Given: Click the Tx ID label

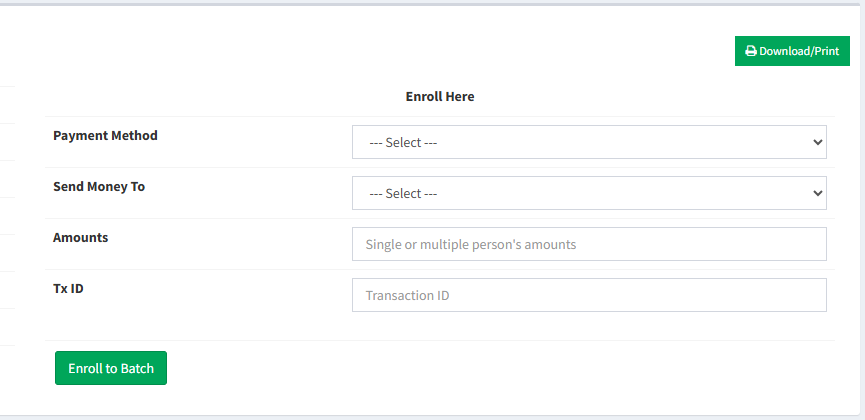Looking at the screenshot, I should (68, 288).
